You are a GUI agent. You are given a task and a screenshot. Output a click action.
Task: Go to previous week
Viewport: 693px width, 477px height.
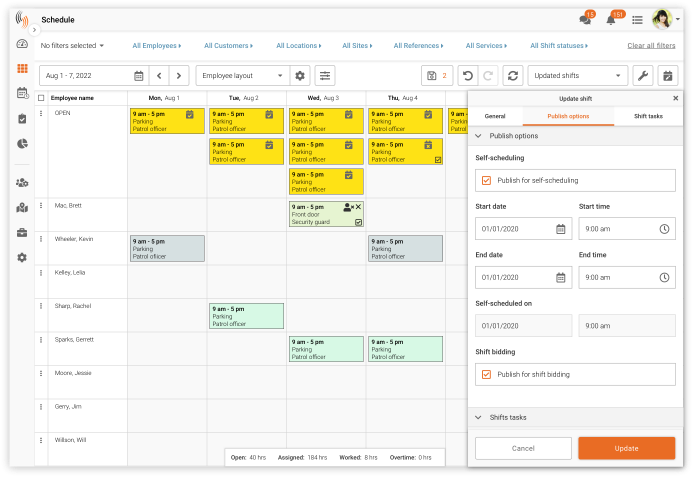coord(159,76)
